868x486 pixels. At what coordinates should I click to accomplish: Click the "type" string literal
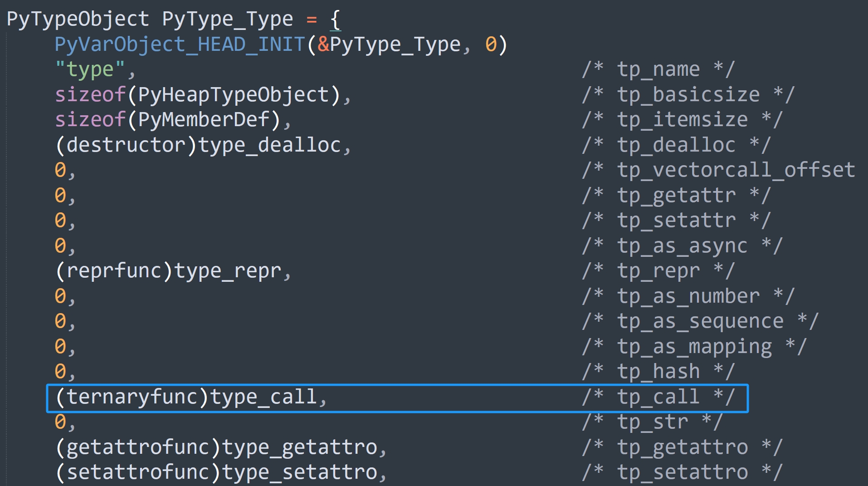coord(90,69)
